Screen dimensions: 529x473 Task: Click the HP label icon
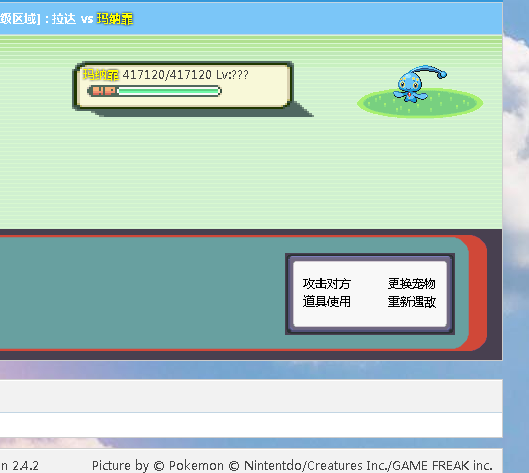click(x=103, y=91)
